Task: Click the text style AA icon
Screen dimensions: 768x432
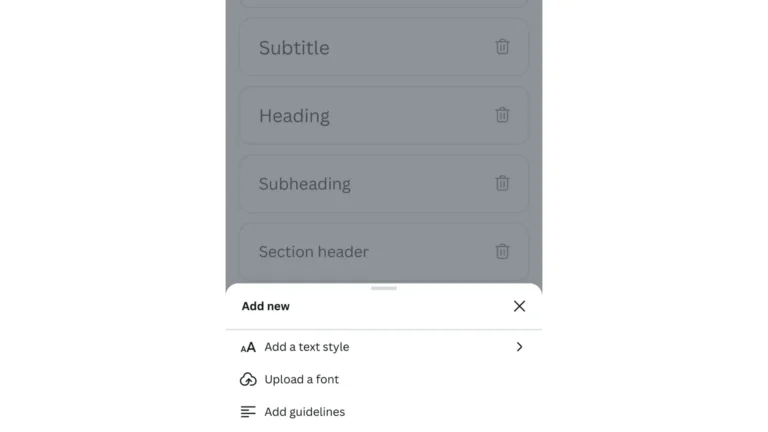Action: [x=248, y=347]
